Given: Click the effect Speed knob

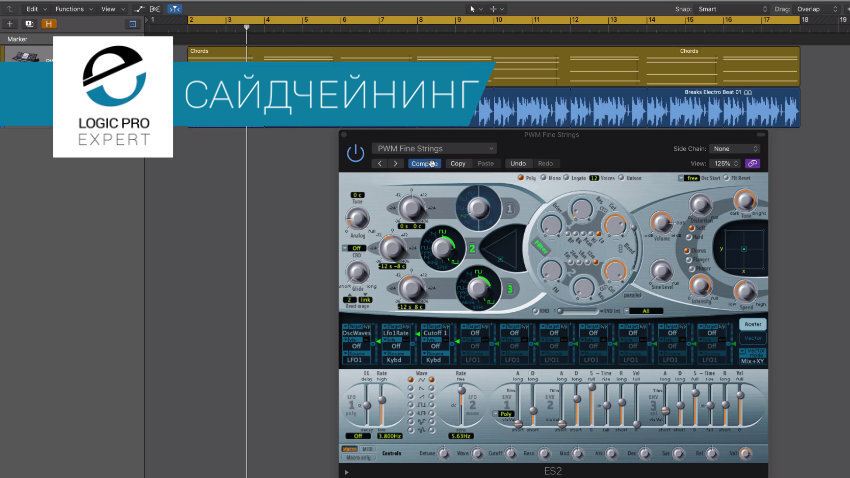Looking at the screenshot, I should pyautogui.click(x=745, y=291).
